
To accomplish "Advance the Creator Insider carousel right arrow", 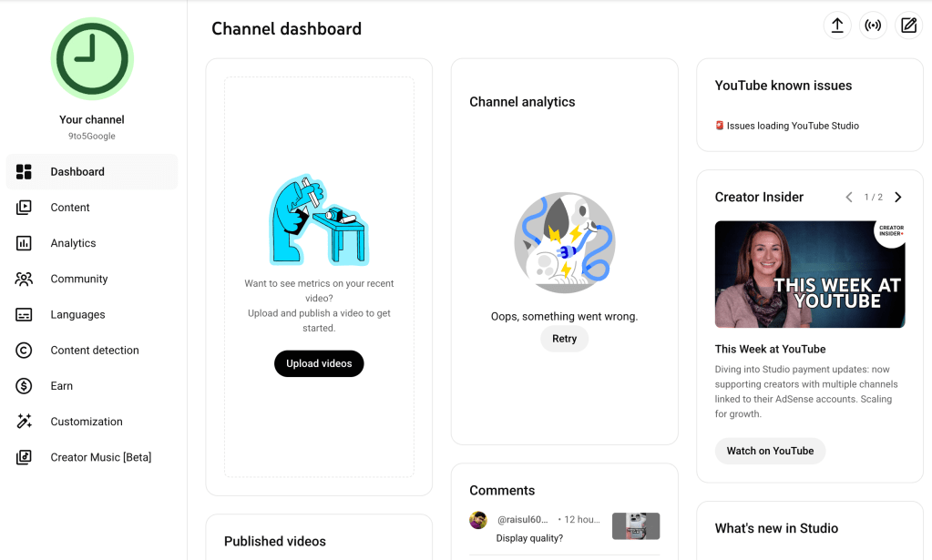I will coord(897,197).
